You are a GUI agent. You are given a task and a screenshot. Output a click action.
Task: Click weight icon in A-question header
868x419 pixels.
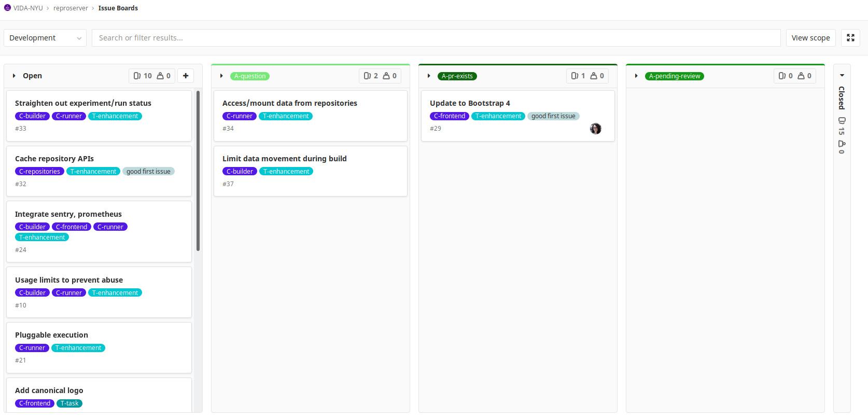(x=386, y=76)
